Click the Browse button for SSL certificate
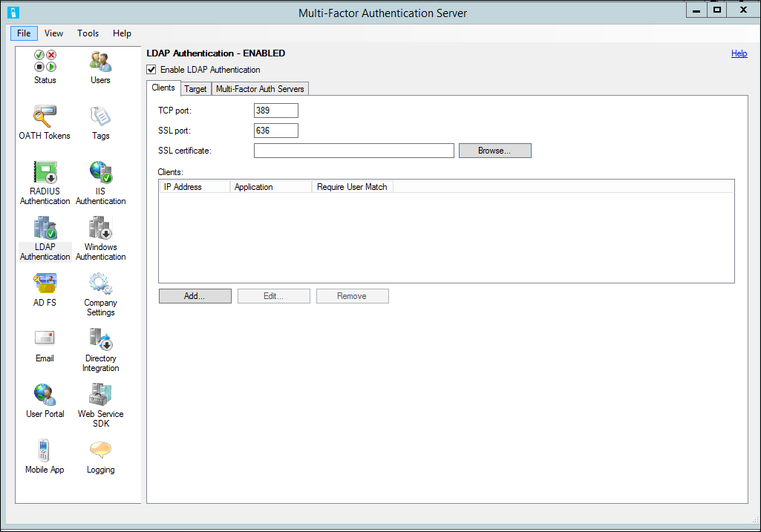 (x=494, y=150)
